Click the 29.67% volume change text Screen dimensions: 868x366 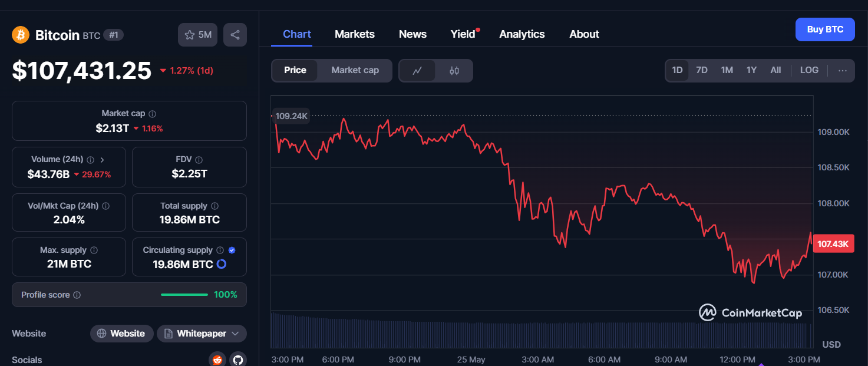point(97,174)
